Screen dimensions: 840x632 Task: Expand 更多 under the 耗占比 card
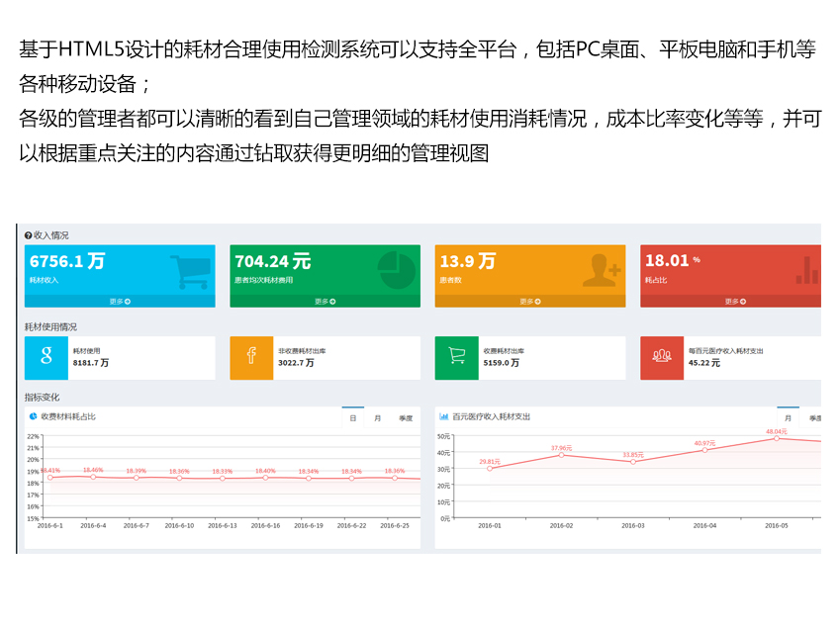coord(732,301)
